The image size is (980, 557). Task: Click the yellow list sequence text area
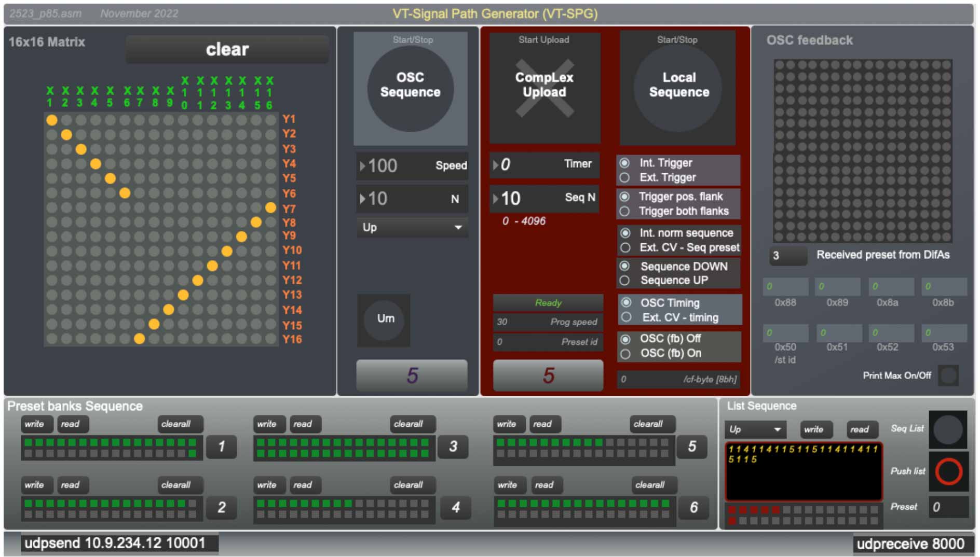pyautogui.click(x=803, y=471)
